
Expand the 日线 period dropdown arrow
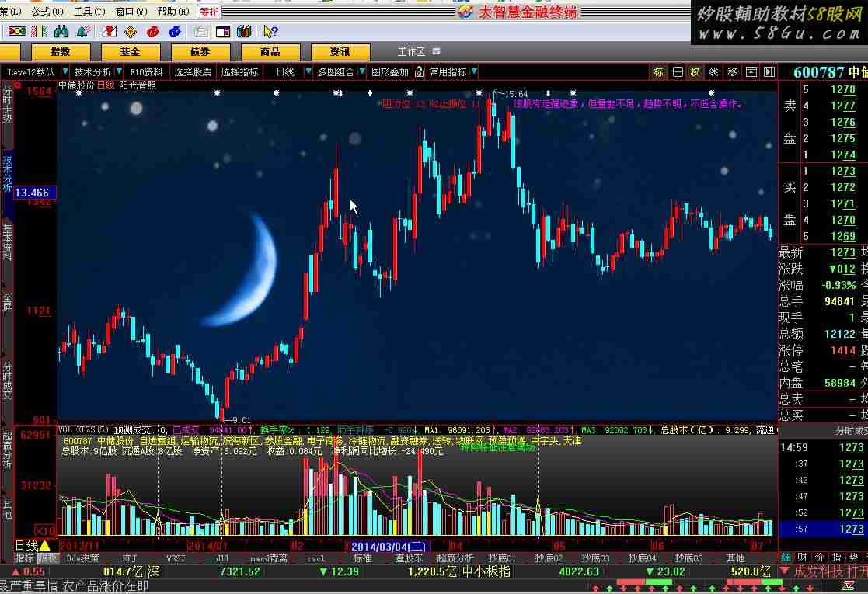[309, 72]
